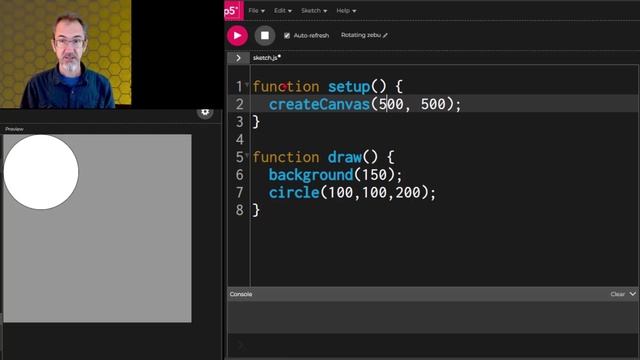Click closing brace on line 3
Screen dimensions: 640x360
(256, 122)
